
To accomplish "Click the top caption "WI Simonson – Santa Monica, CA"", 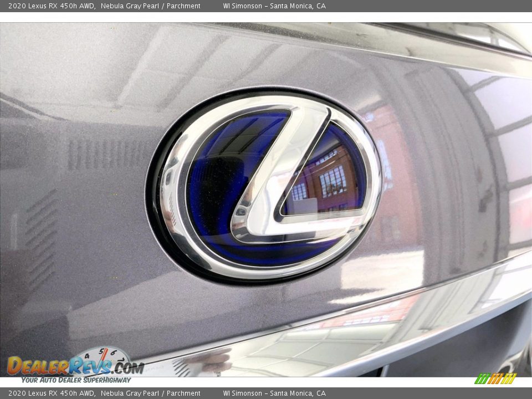I will (x=274, y=6).
